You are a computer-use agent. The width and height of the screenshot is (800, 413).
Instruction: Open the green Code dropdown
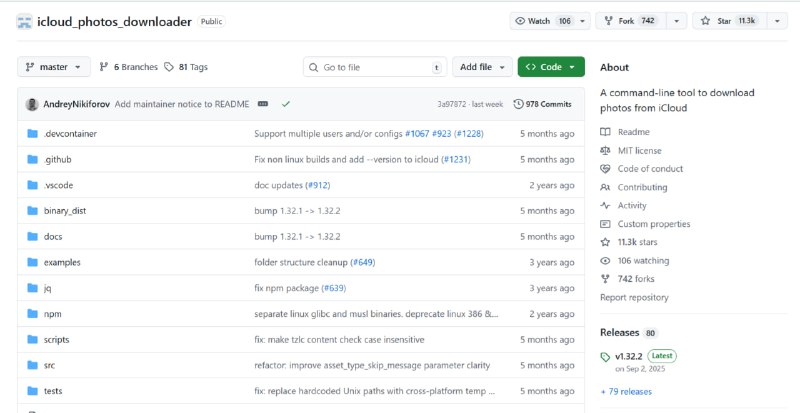551,67
